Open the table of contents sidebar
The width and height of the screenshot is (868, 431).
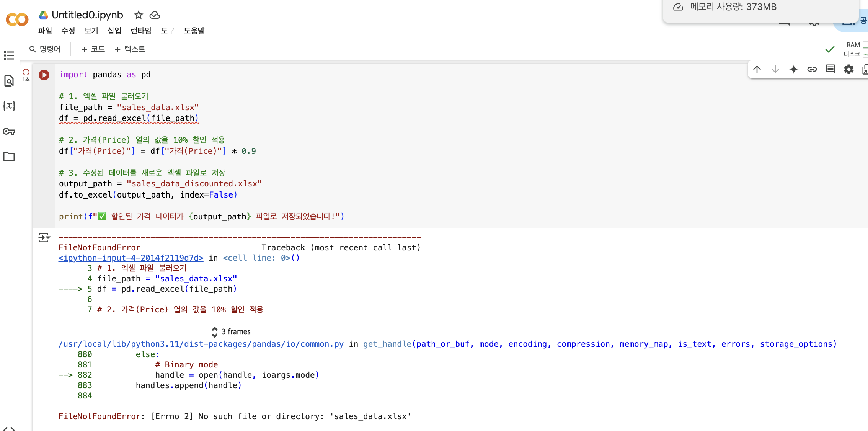[9, 56]
